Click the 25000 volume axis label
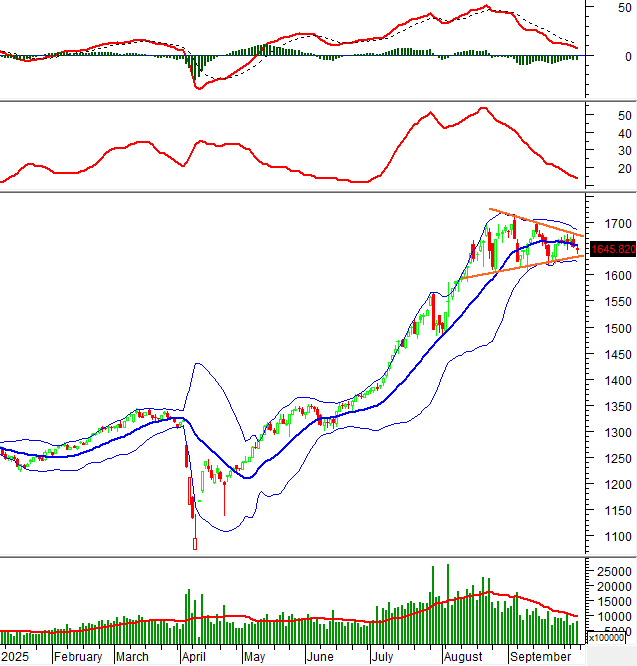637x666 pixels. coord(612,570)
